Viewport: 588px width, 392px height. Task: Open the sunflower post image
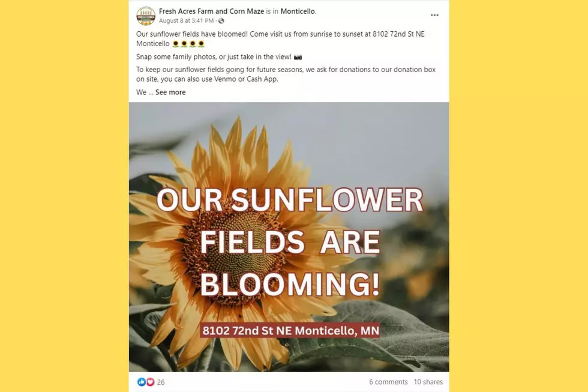click(x=289, y=237)
